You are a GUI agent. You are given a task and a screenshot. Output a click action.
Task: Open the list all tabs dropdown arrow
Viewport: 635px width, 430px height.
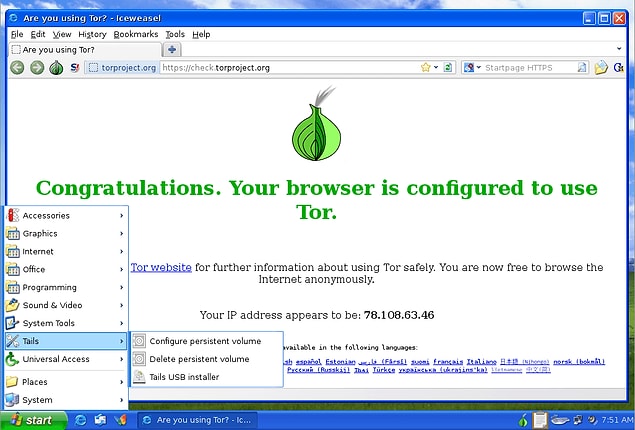point(619,49)
